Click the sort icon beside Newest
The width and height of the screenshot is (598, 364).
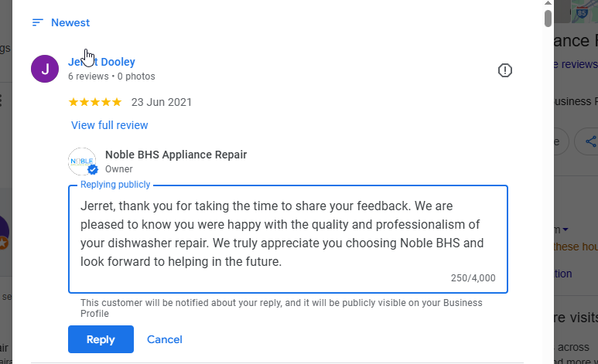(x=37, y=23)
